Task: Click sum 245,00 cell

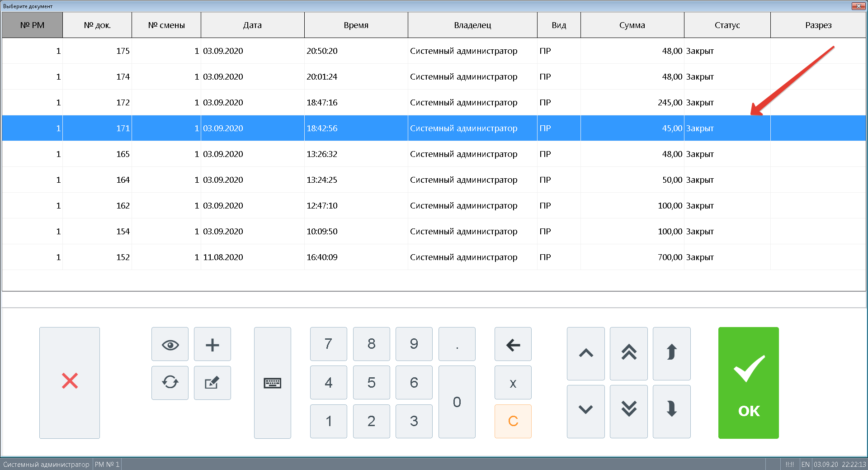Action: [632, 102]
